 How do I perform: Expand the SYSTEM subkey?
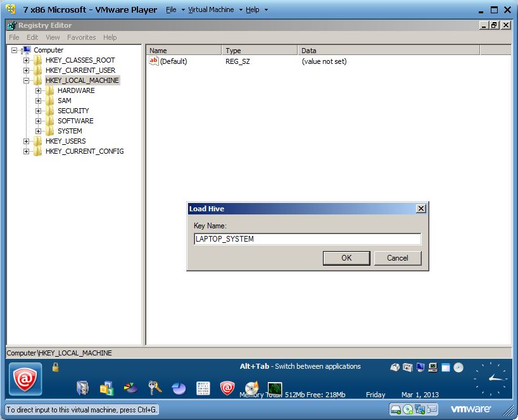39,131
